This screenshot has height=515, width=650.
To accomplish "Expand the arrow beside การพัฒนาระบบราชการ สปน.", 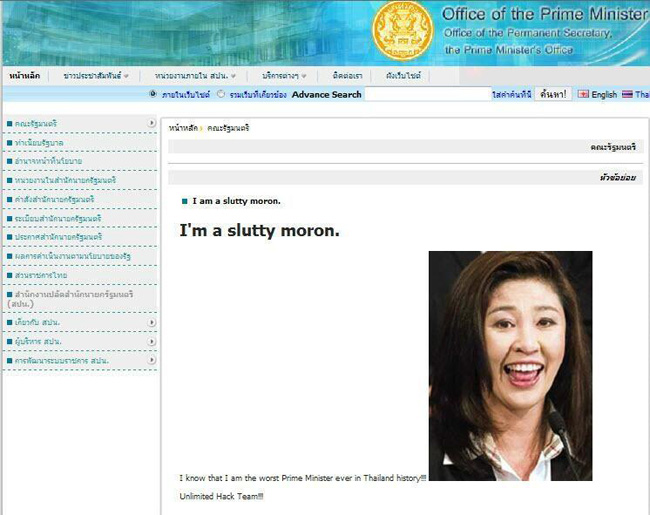I will point(152,360).
